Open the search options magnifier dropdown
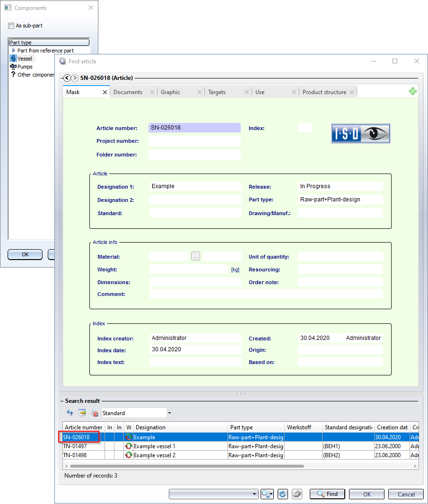The height and width of the screenshot is (504, 428). point(267,494)
